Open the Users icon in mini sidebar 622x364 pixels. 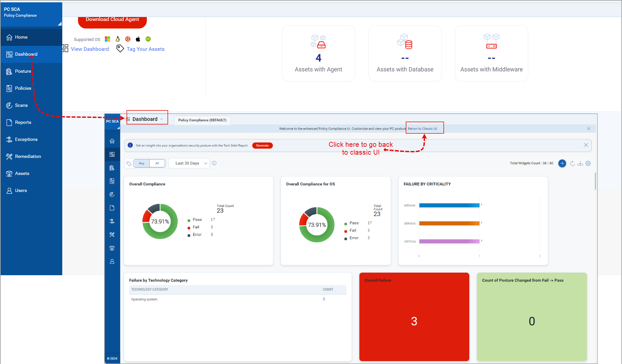[x=112, y=261]
